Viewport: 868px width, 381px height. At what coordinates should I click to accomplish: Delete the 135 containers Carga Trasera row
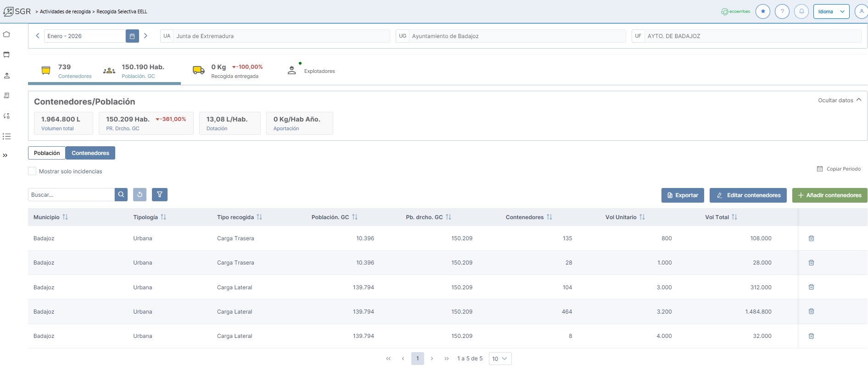point(811,238)
